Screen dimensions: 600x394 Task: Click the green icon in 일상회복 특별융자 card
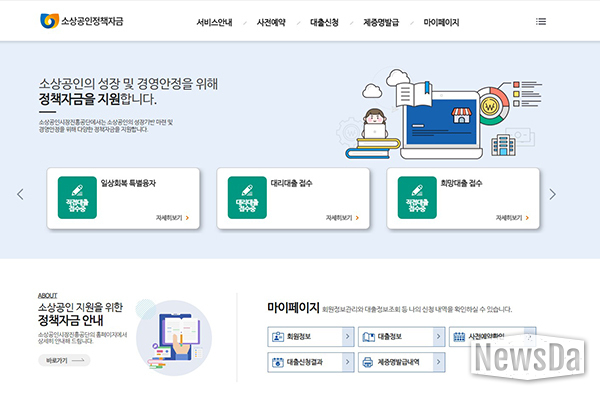pos(77,197)
